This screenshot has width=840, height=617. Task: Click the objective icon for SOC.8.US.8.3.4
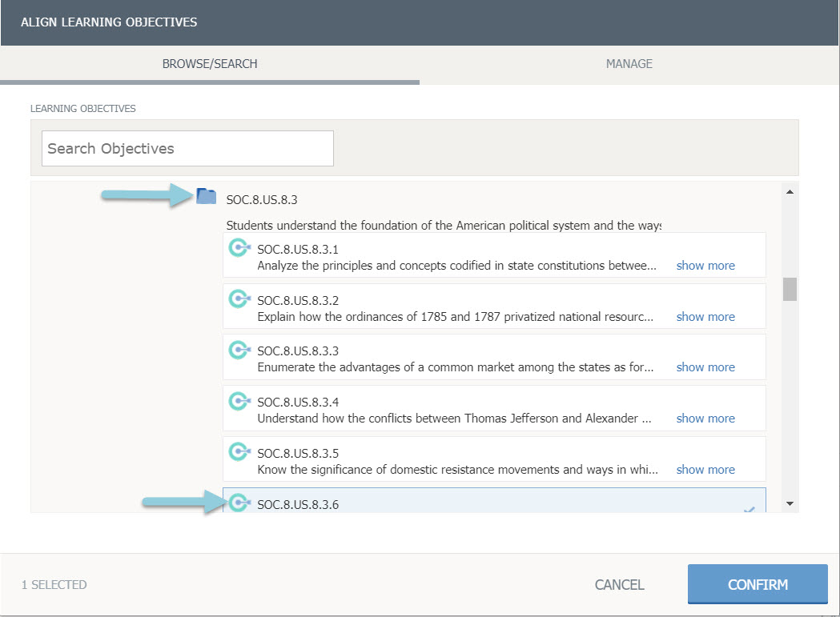click(x=239, y=401)
